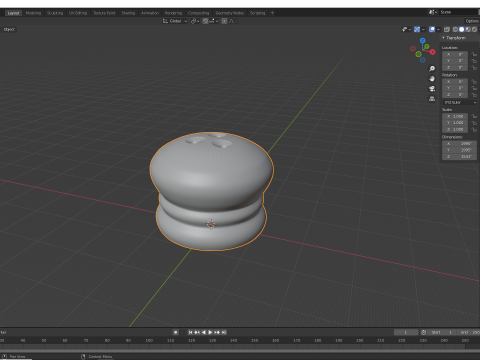Screen dimensions: 480x360
Task: Jump to previous keyframe
Action: [197, 332]
